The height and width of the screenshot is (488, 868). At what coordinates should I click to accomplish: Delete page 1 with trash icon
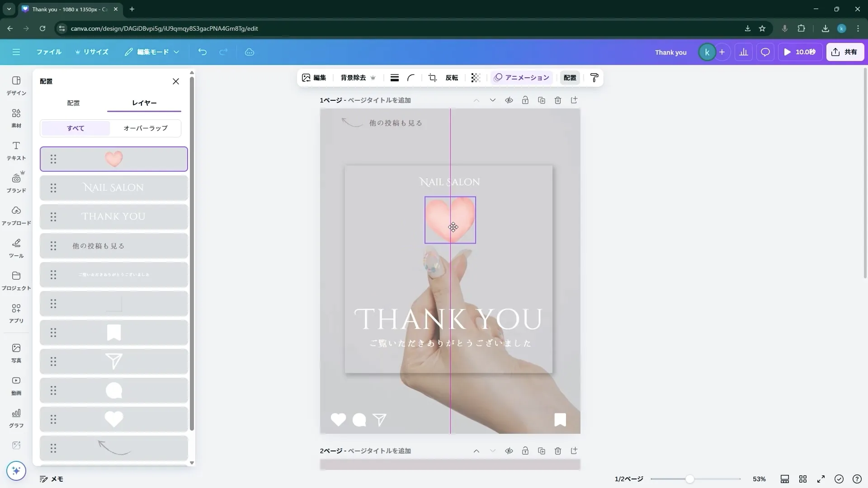[558, 100]
